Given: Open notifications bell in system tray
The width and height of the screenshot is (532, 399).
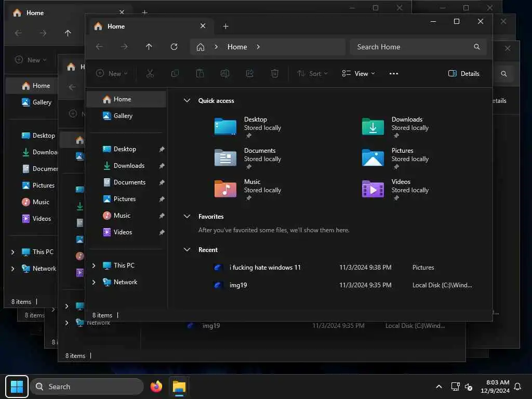Looking at the screenshot, I should [517, 387].
